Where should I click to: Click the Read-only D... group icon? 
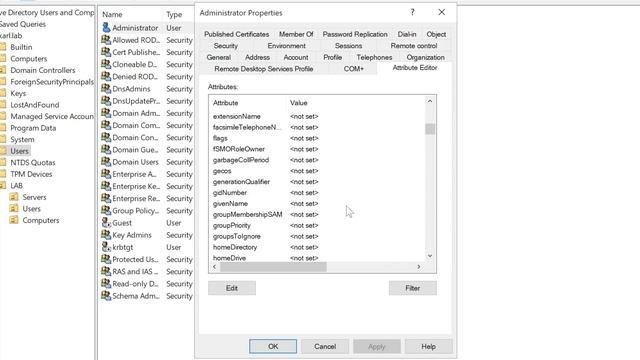point(106,283)
